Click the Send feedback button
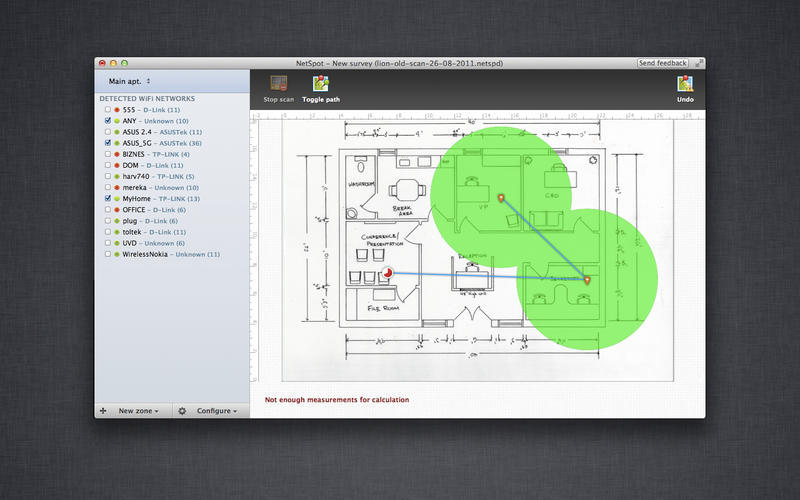The height and width of the screenshot is (500, 800). click(662, 63)
